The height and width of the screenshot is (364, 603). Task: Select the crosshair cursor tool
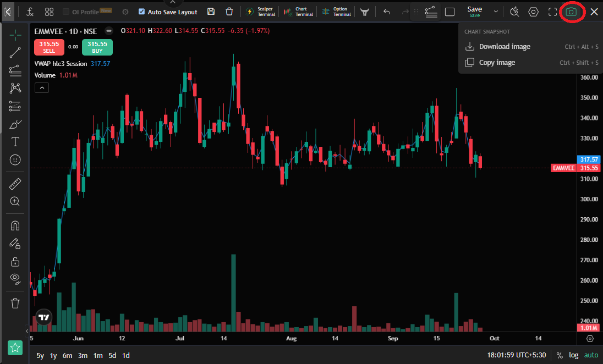[x=15, y=35]
